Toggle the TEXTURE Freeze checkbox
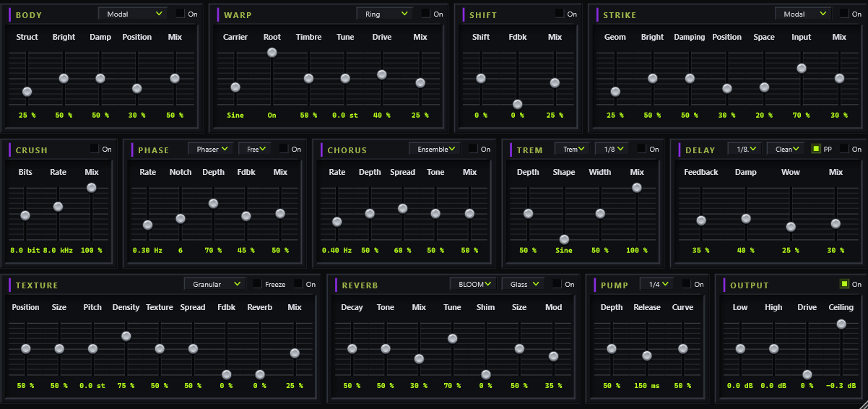This screenshot has height=409, width=868. click(x=256, y=284)
